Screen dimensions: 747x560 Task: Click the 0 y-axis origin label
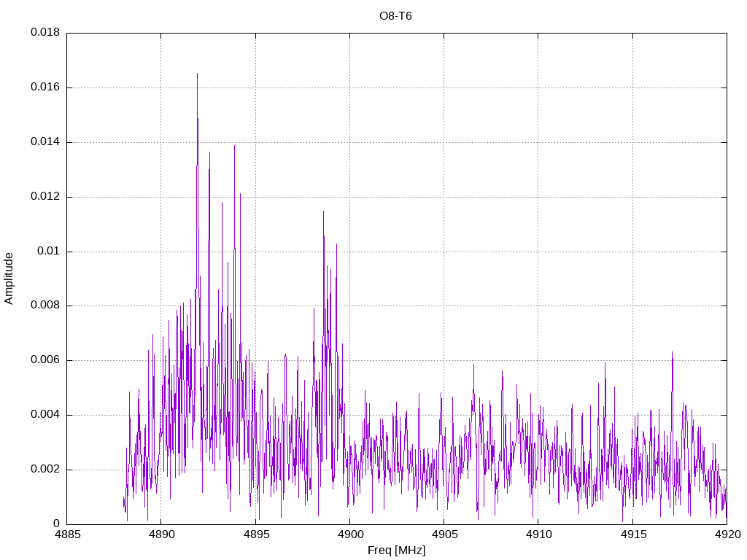pyautogui.click(x=57, y=524)
